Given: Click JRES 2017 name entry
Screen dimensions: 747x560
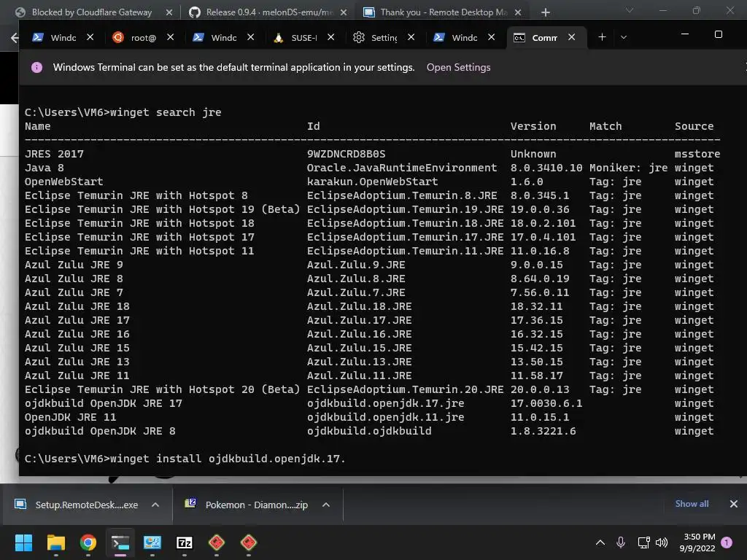Looking at the screenshot, I should pyautogui.click(x=54, y=154).
